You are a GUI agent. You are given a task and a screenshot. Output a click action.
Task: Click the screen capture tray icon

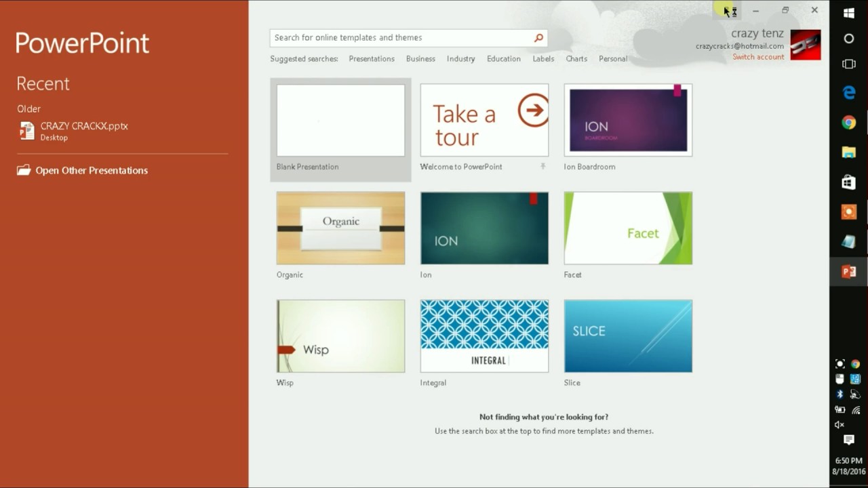pos(840,364)
